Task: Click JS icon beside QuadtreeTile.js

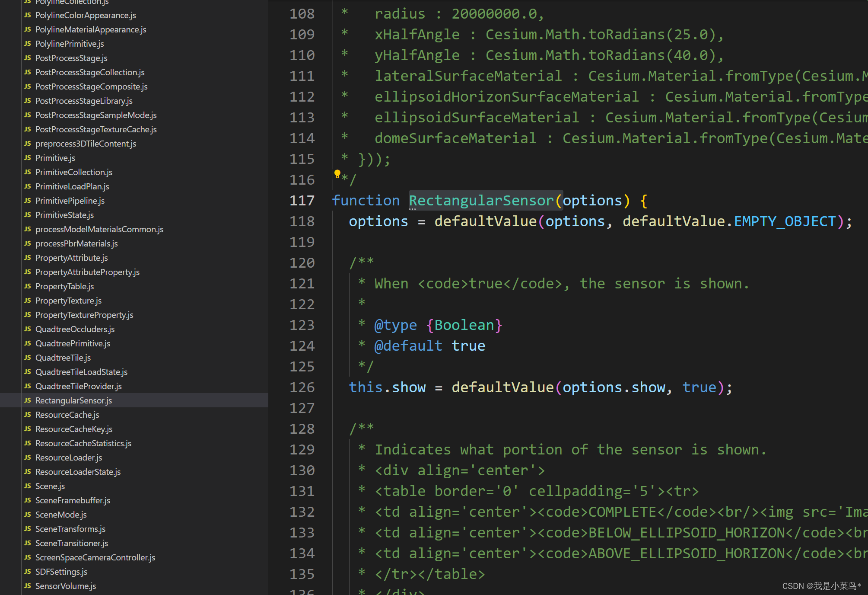Action: click(28, 358)
